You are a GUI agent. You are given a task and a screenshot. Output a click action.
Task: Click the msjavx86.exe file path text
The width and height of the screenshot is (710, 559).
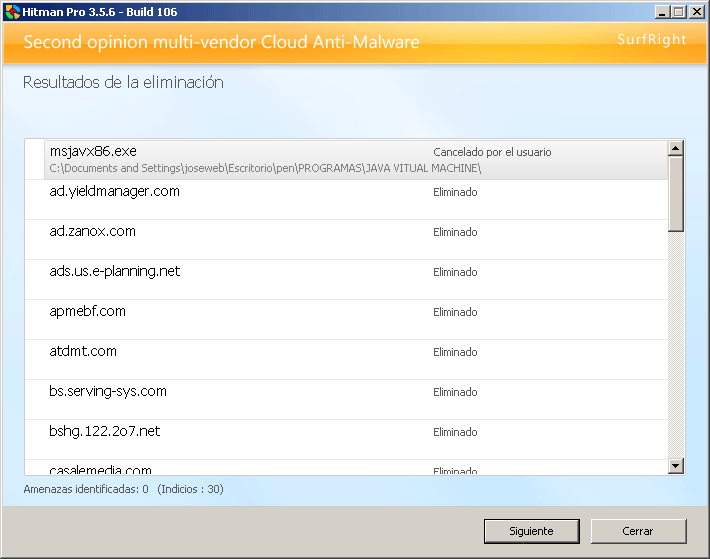click(x=265, y=168)
